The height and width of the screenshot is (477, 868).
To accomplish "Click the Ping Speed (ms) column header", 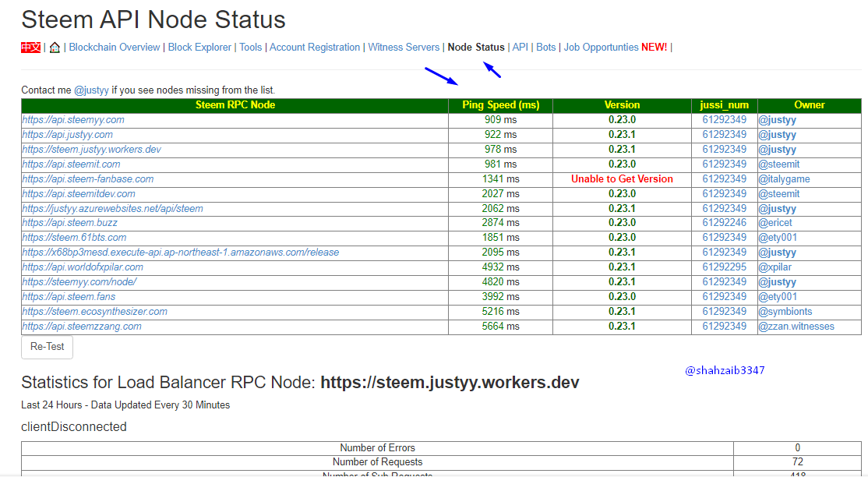I will click(x=500, y=105).
